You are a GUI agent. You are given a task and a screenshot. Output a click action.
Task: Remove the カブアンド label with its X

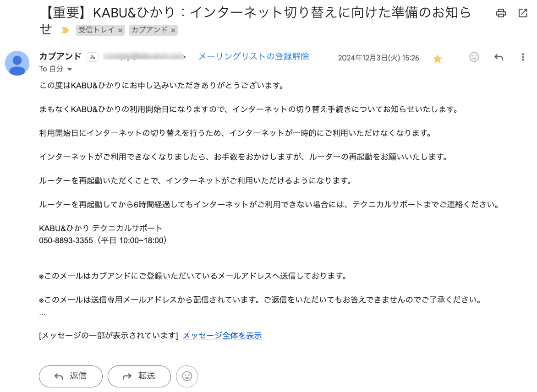pyautogui.click(x=173, y=31)
